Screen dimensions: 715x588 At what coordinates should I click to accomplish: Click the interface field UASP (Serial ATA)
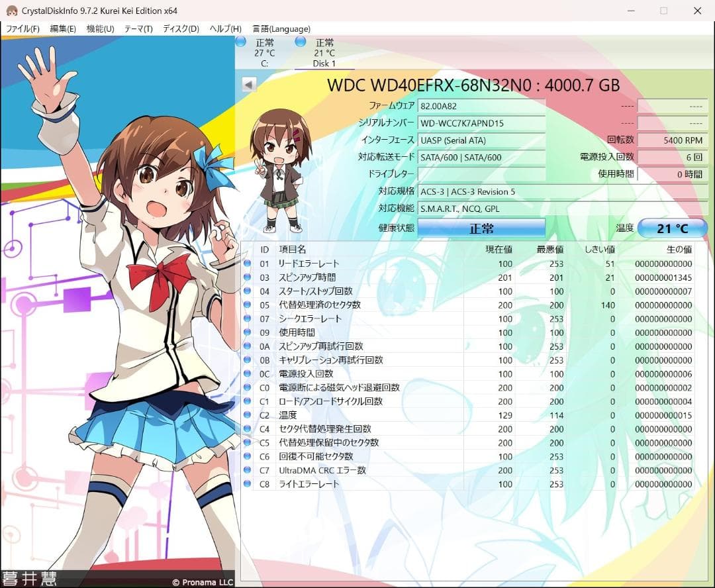(481, 140)
